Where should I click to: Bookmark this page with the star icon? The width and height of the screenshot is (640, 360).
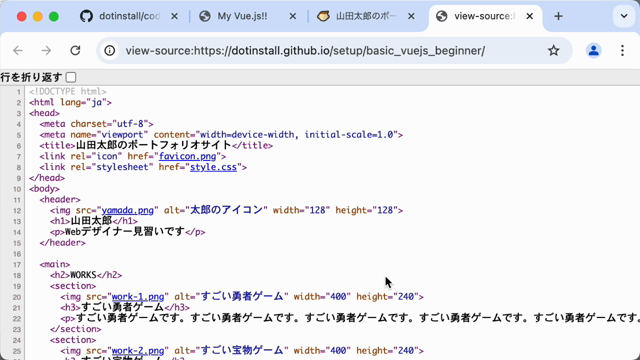(x=553, y=51)
